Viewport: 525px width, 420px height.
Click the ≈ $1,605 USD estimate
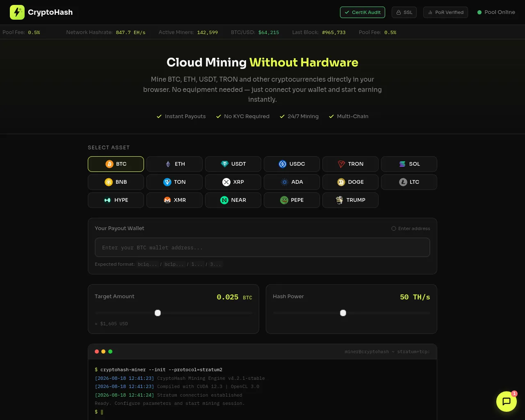pos(112,324)
